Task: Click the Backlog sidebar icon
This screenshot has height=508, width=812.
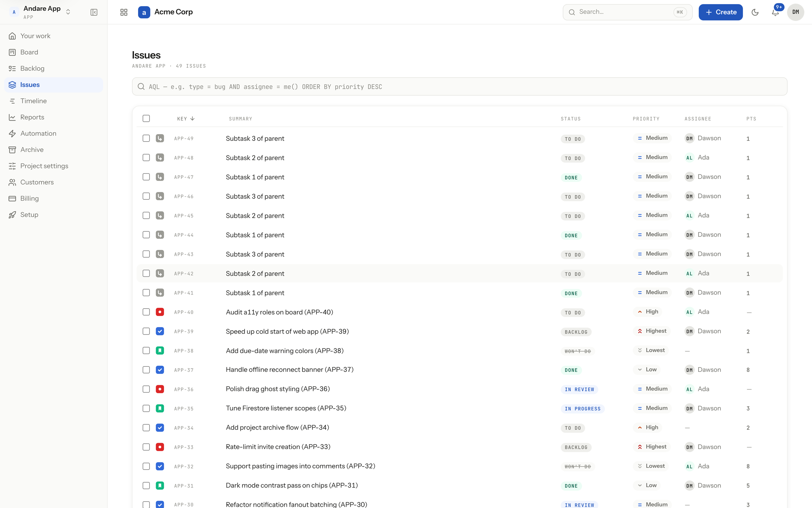Action: point(12,68)
